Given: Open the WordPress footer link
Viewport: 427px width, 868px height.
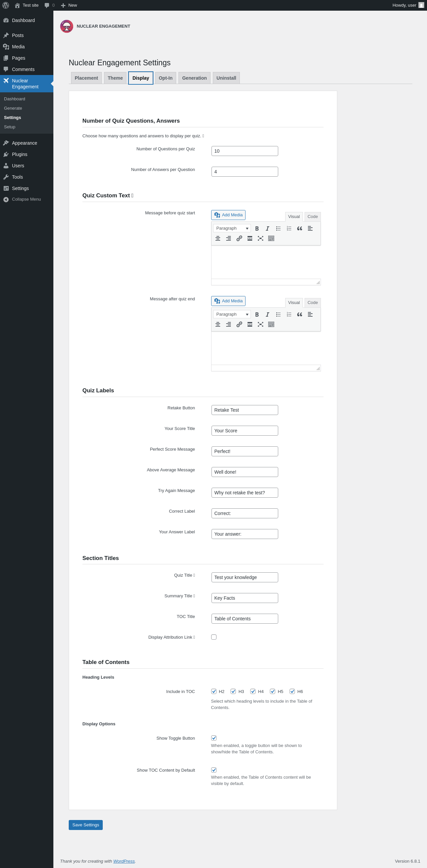Looking at the screenshot, I should [124, 861].
